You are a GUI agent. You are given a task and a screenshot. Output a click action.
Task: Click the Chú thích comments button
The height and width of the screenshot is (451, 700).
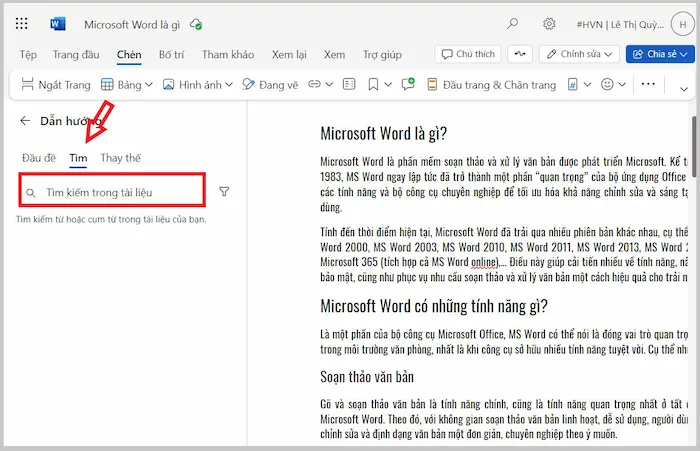coord(467,54)
